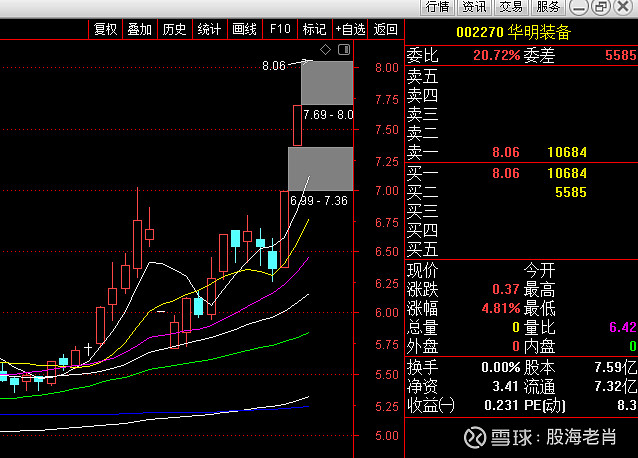Viewport: 638px width, 458px height.
Task: Click the 6.00 price axis label
Action: 387,313
